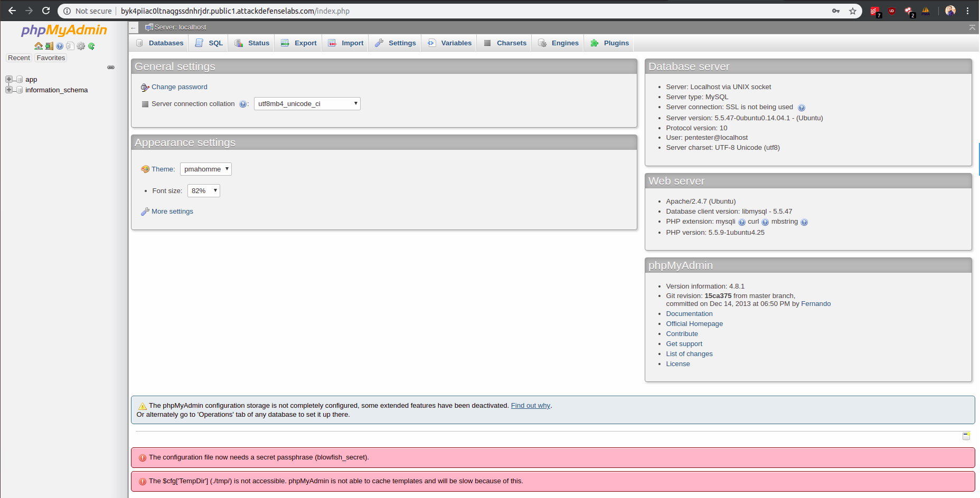Click the Home icon in phpMyAdmin sidebar
This screenshot has width=980, height=498.
(x=39, y=46)
